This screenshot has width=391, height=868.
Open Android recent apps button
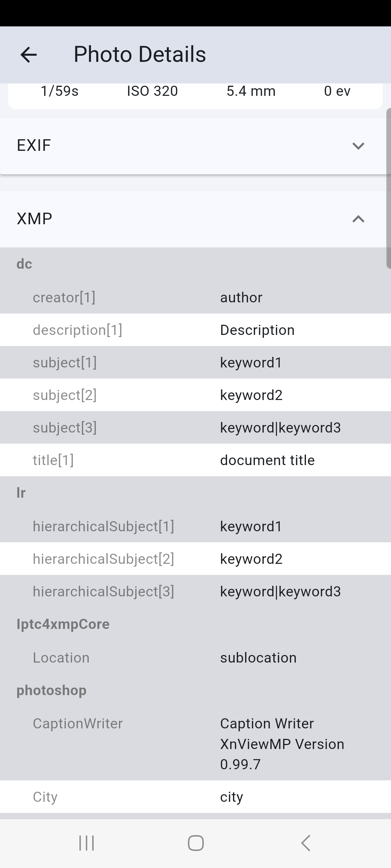[87, 843]
